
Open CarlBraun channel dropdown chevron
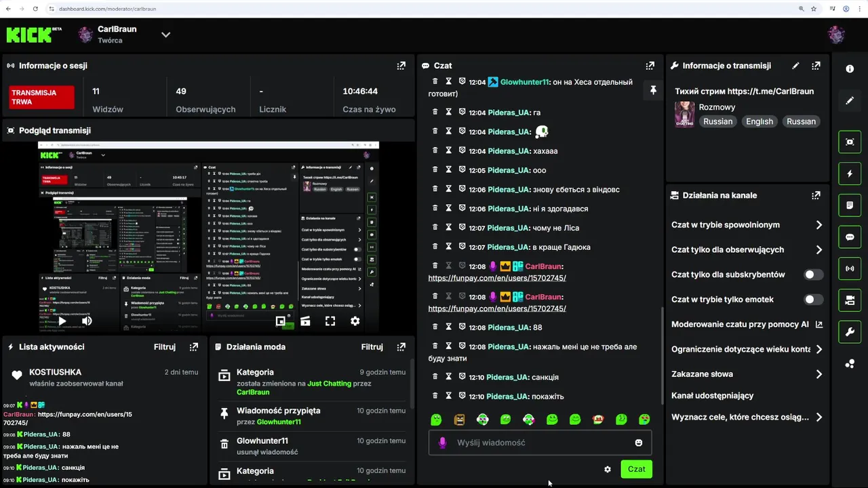point(165,35)
